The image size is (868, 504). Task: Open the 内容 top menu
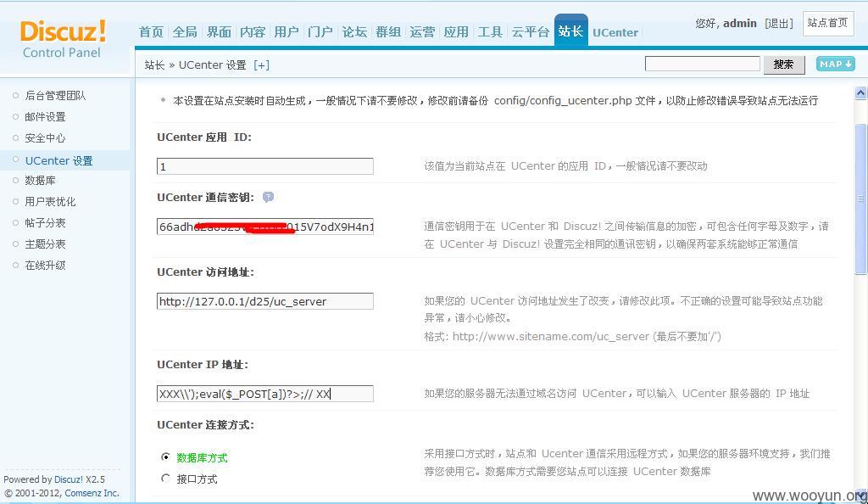coord(253,32)
